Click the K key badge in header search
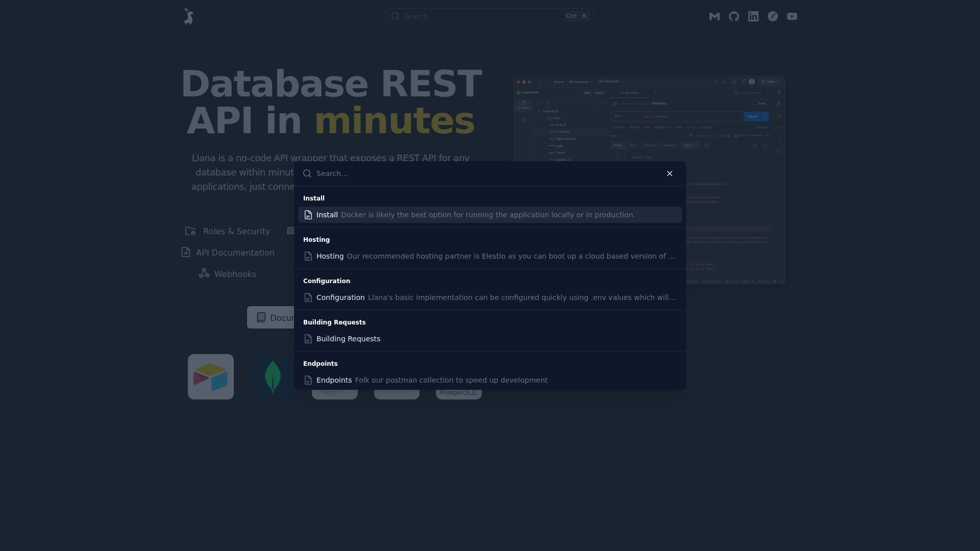This screenshot has width=980, height=551. pos(584,16)
